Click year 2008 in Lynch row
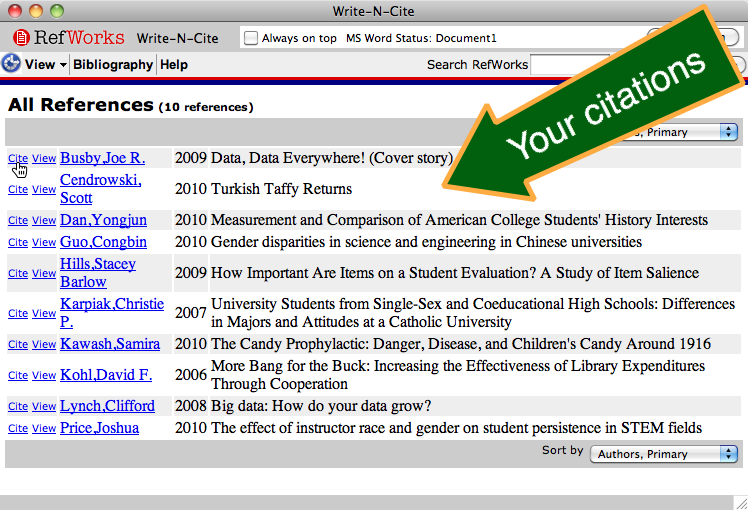Image resolution: width=748 pixels, height=510 pixels. (190, 406)
